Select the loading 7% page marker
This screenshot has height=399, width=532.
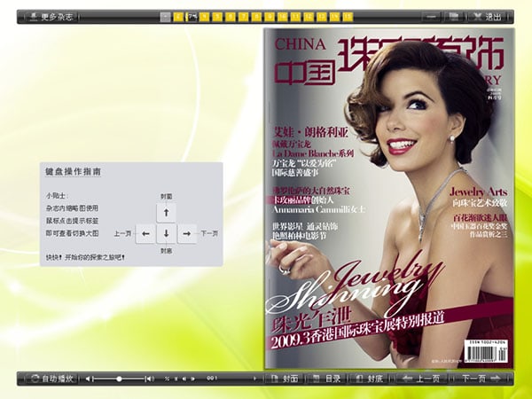click(x=192, y=17)
